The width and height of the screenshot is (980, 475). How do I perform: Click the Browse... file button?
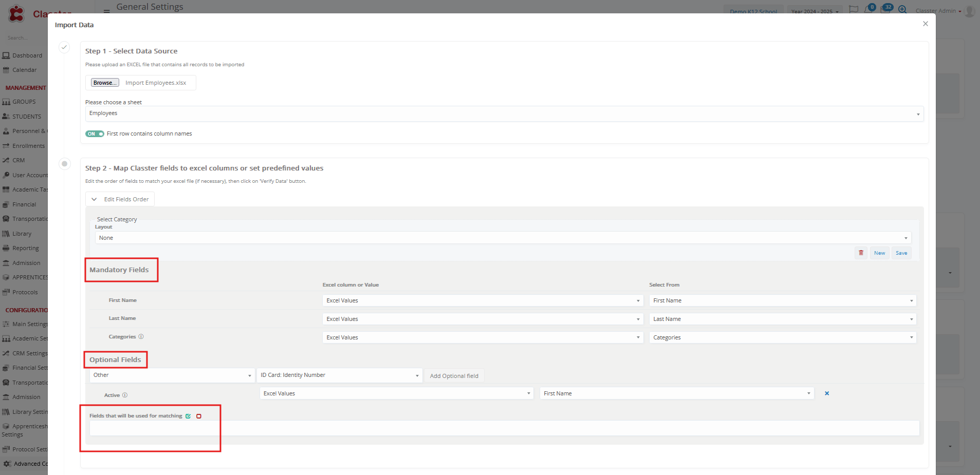point(105,83)
